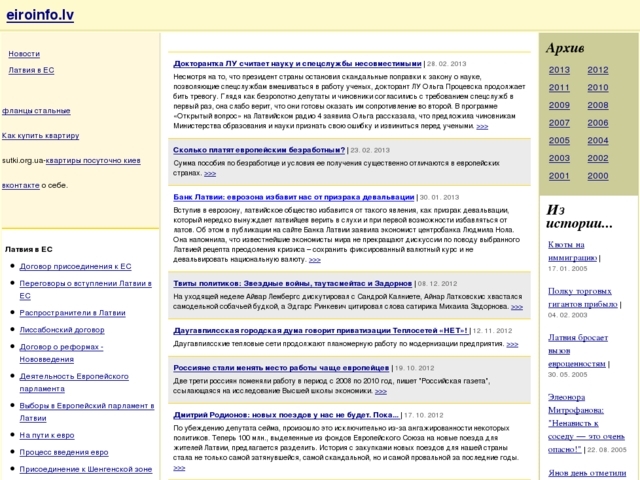The image size is (640, 480).
Task: Open Латвия бросает вызов евроценностям link
Action: pyautogui.click(x=578, y=351)
